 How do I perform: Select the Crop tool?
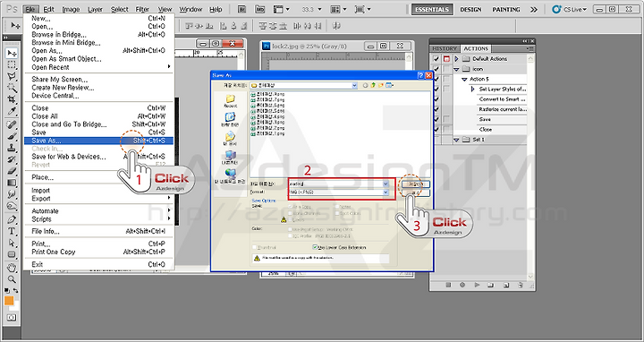pyautogui.click(x=12, y=99)
